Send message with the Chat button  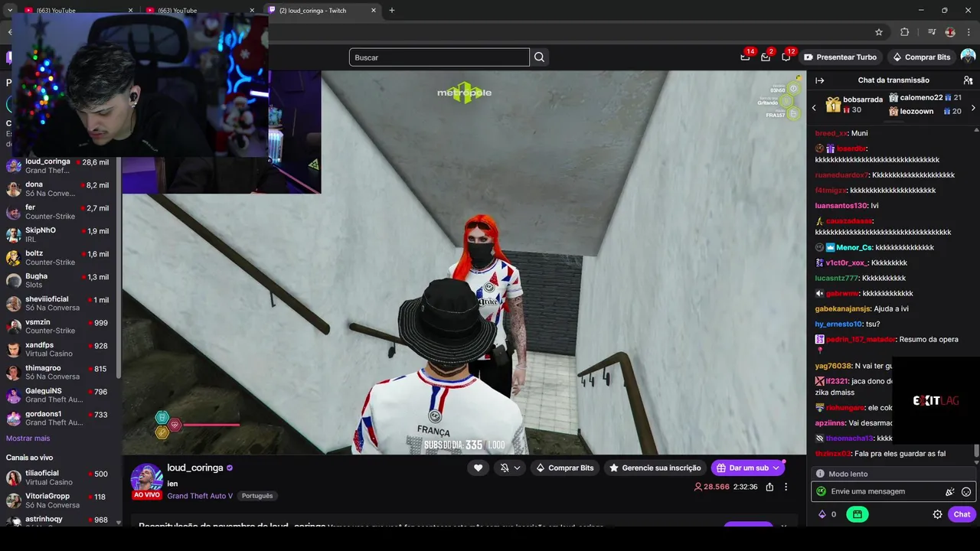coord(962,514)
